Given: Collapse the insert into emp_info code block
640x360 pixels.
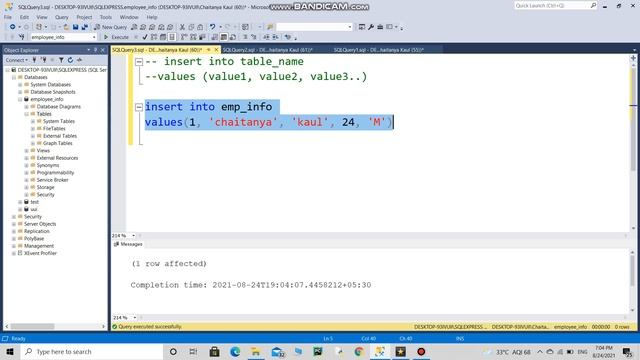Looking at the screenshot, I should click(139, 107).
